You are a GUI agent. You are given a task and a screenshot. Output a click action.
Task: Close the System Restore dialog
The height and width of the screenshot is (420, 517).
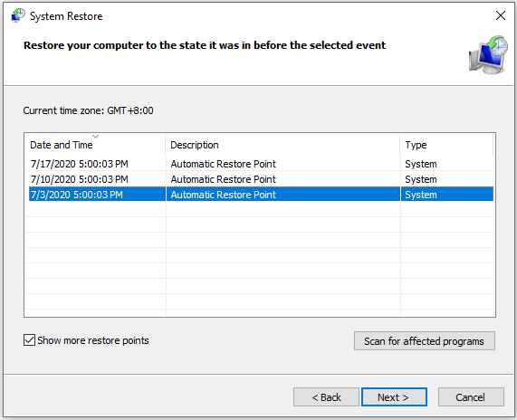(501, 15)
